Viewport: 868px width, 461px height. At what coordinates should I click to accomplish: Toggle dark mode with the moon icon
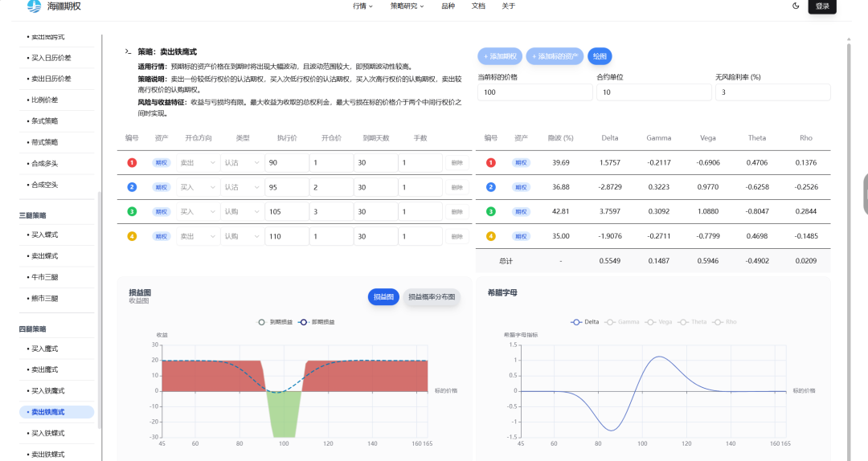tap(796, 6)
